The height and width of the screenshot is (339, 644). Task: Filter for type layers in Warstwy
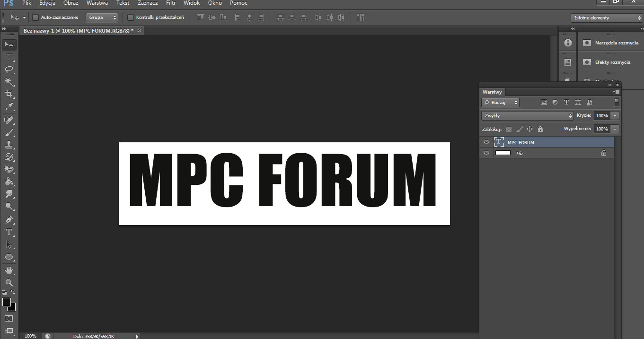566,102
